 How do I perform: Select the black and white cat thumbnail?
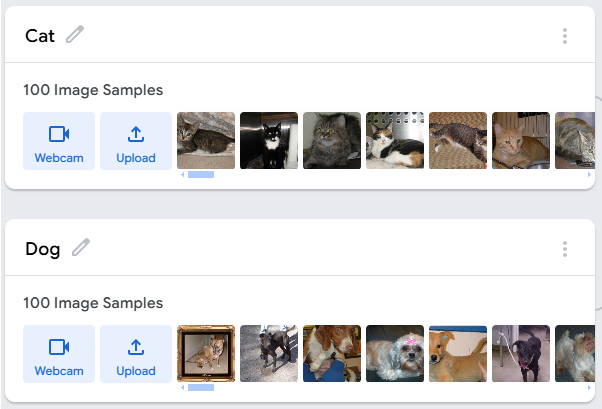pyautogui.click(x=269, y=141)
